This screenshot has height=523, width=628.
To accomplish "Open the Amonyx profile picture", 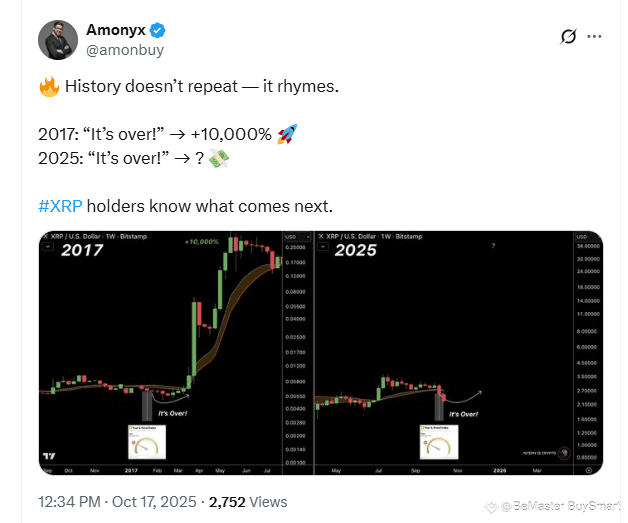I will pos(58,40).
